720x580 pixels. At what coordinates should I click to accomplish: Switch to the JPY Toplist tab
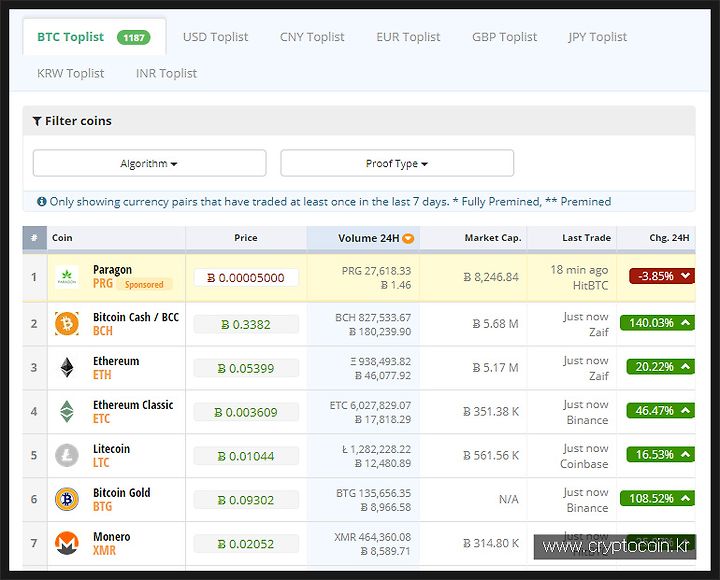(597, 37)
